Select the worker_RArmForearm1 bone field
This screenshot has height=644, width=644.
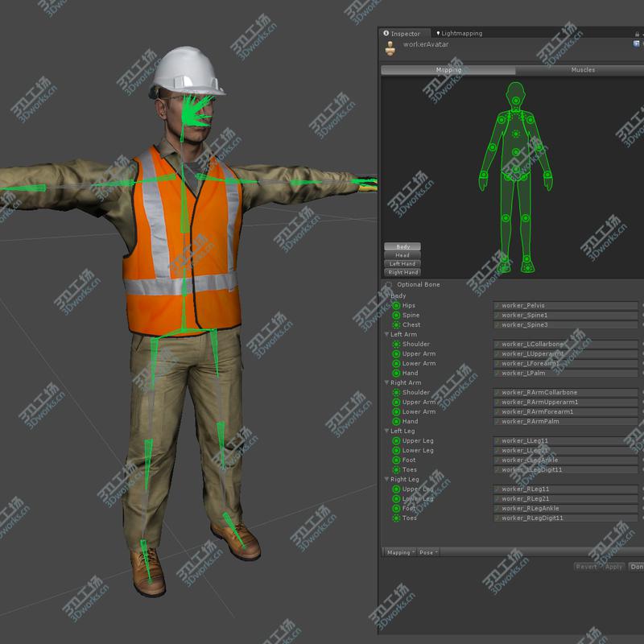pyautogui.click(x=566, y=411)
